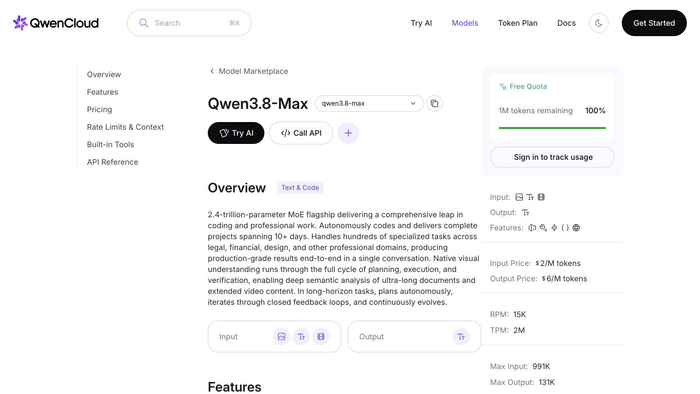Click the black Try AI button
Viewport: 700px width, 394px height.
(236, 133)
